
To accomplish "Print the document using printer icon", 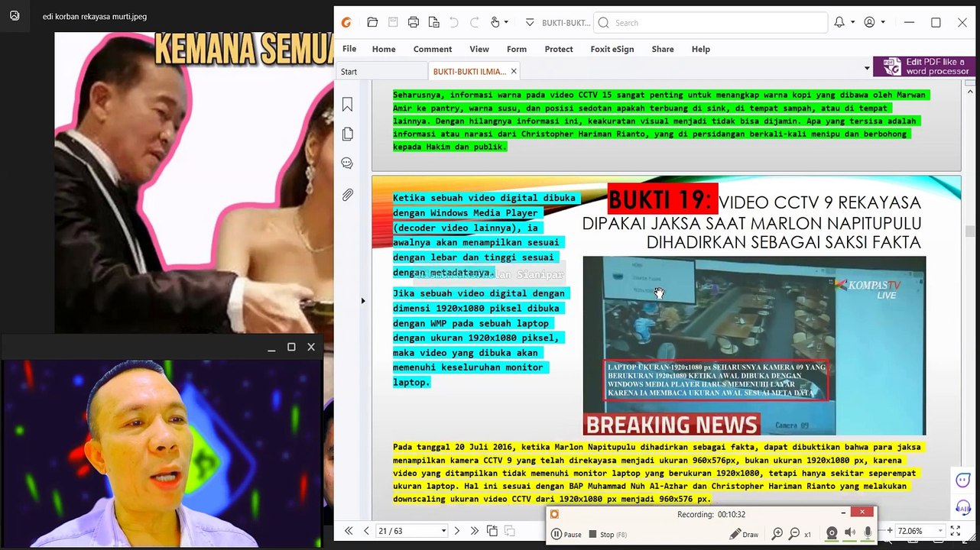I will [x=414, y=22].
